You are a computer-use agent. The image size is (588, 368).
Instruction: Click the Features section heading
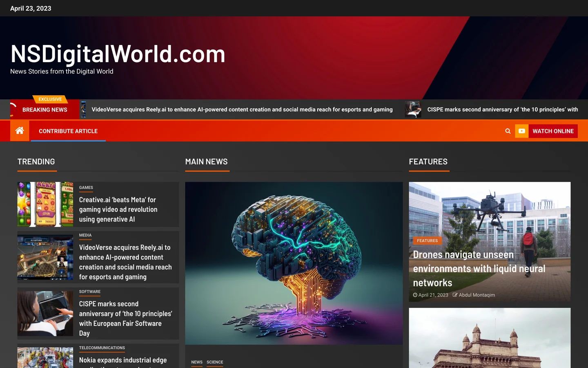(428, 162)
